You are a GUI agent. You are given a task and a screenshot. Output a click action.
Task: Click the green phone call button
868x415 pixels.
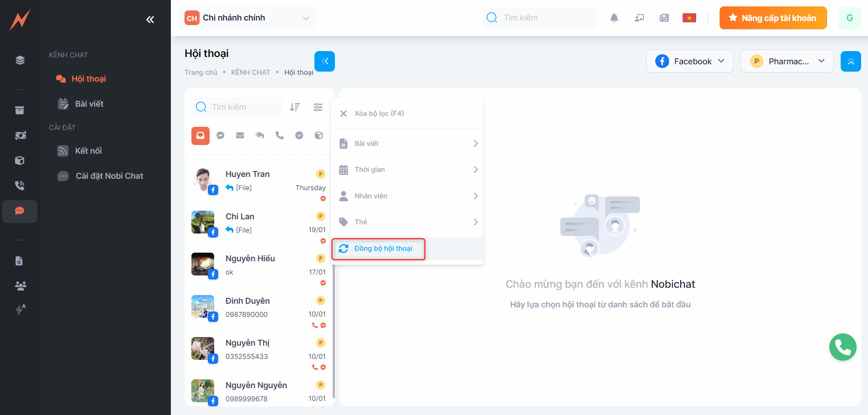click(x=842, y=347)
